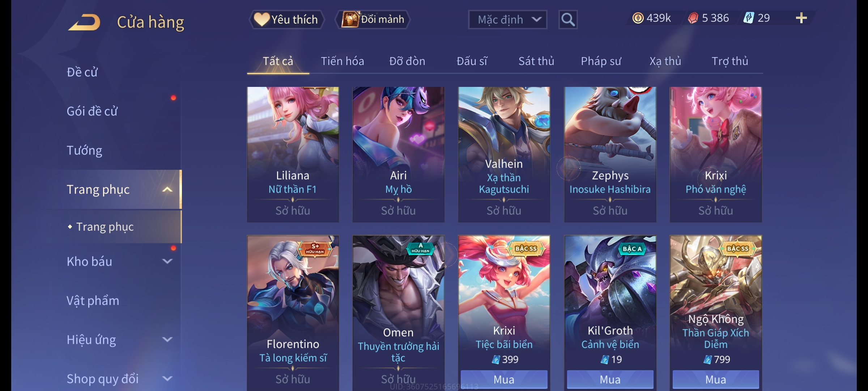Open Airi My hồ skin card
The image size is (868, 391).
[398, 154]
